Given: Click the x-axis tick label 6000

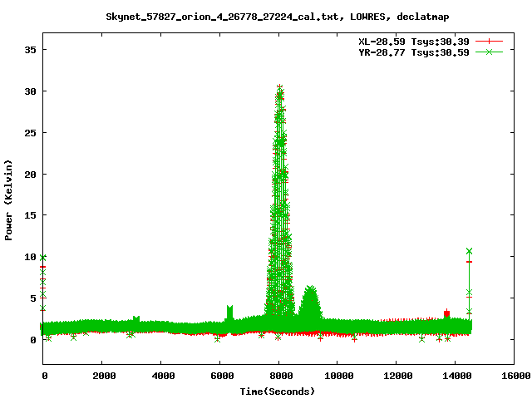Looking at the screenshot, I should 222,376.
